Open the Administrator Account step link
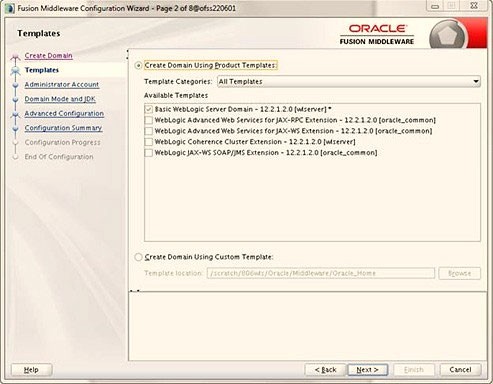The width and height of the screenshot is (493, 384). 62,85
